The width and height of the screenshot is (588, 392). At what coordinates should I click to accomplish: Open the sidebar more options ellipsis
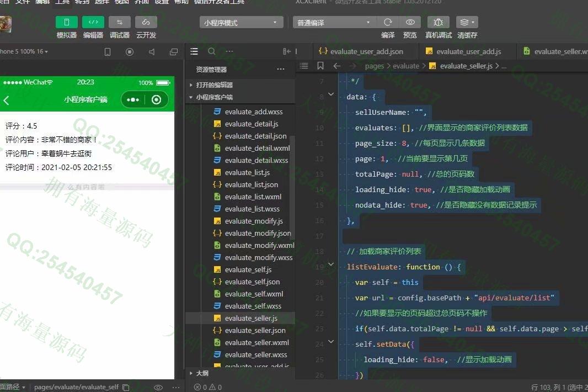click(x=229, y=51)
